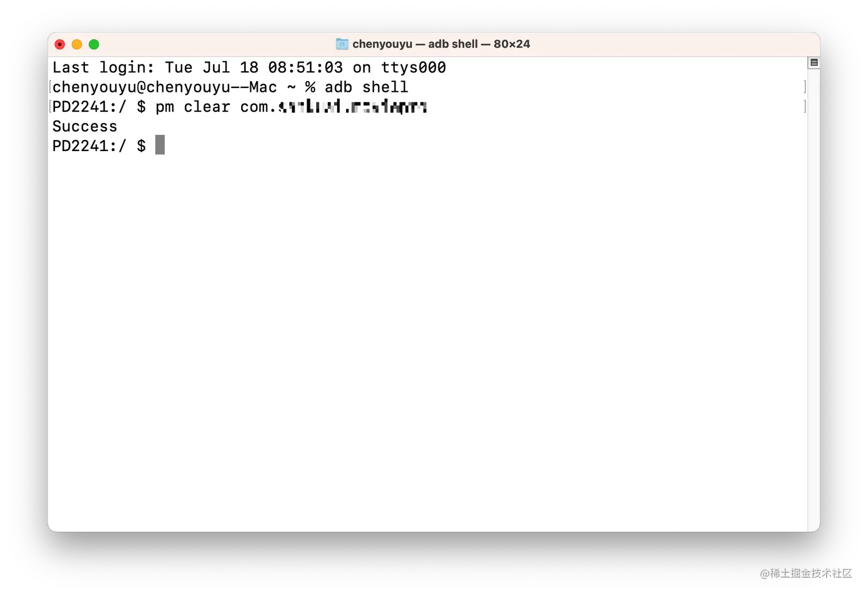Click the window title 'chenyouyu — adb shell — 80×24'
Screen dimensions: 868x595
coord(441,44)
